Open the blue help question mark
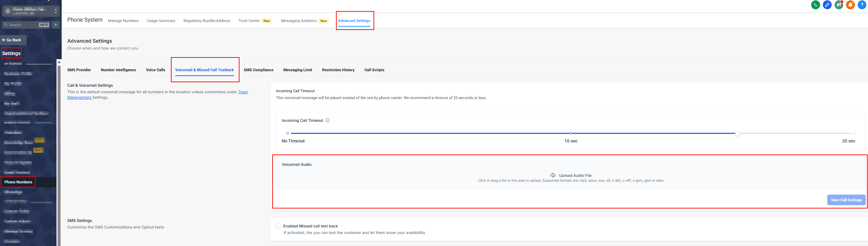The width and height of the screenshot is (868, 246). (x=862, y=5)
